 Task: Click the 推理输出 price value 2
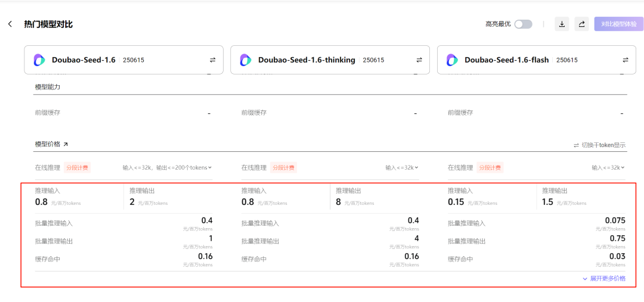point(132,202)
